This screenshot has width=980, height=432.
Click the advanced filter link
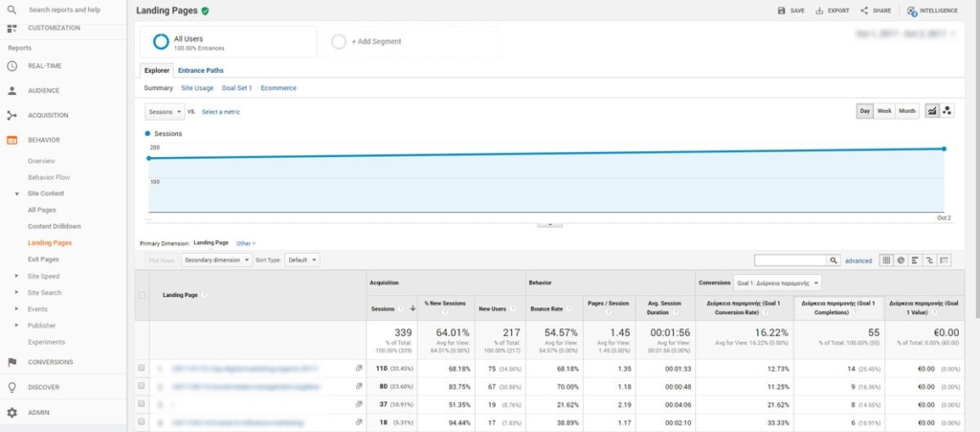(x=858, y=261)
